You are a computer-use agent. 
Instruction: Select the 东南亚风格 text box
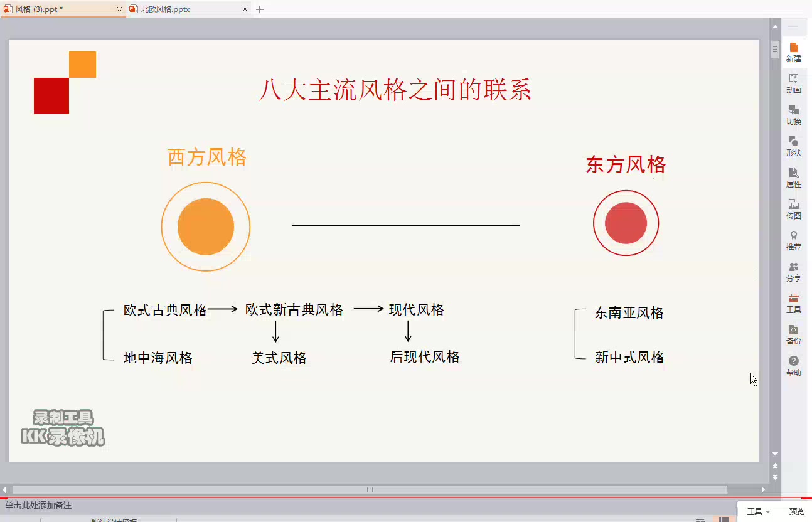629,313
